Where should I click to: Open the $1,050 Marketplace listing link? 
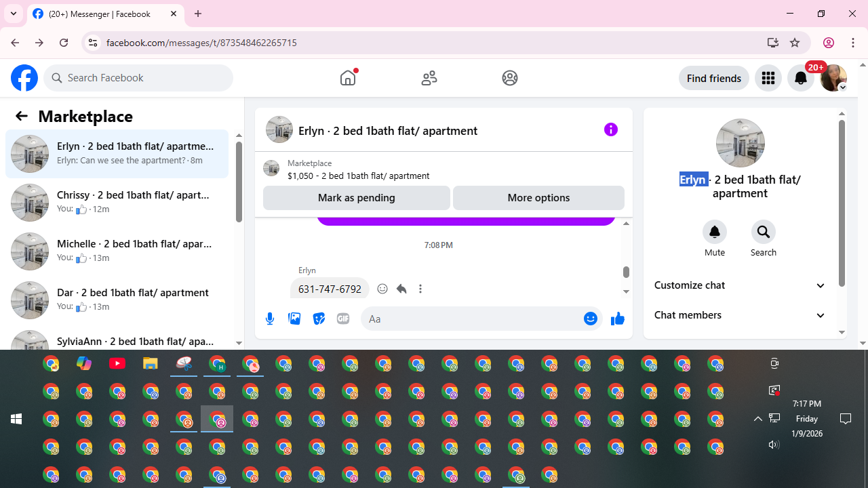click(x=358, y=176)
